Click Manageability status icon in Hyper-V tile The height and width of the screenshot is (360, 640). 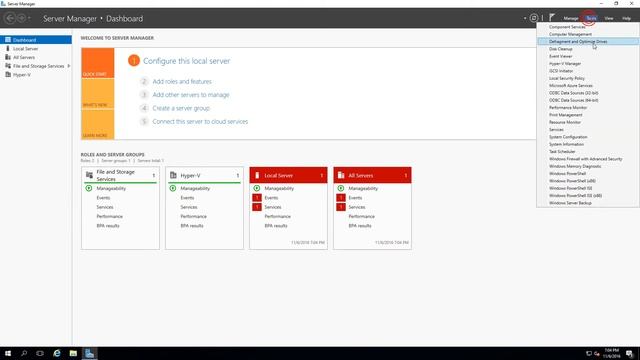pos(173,188)
